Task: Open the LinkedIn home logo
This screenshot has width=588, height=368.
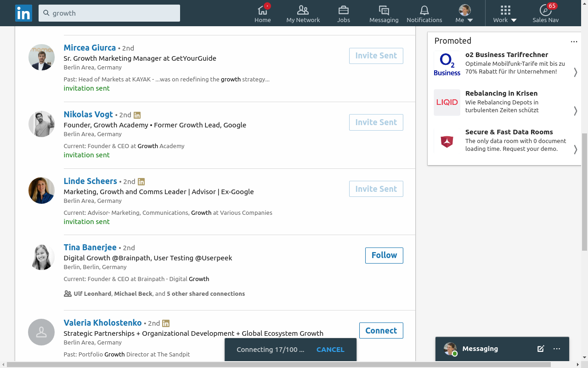Action: [23, 13]
